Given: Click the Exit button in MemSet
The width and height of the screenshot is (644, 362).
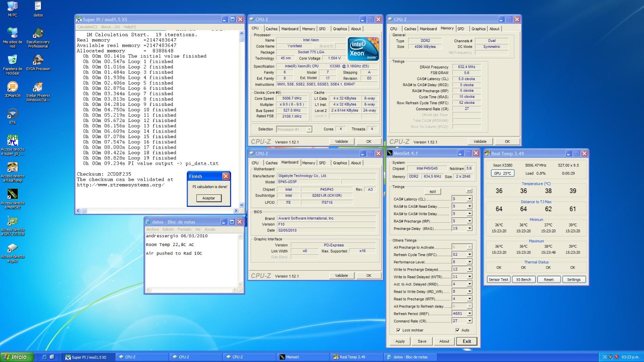Looking at the screenshot, I should [x=467, y=341].
